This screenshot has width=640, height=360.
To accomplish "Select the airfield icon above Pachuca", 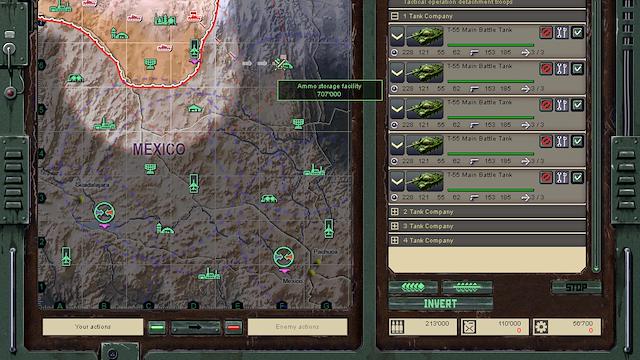I will 329,229.
